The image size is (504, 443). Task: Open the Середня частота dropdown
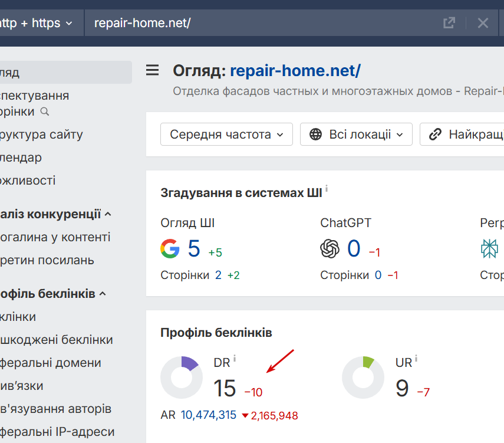coord(226,134)
